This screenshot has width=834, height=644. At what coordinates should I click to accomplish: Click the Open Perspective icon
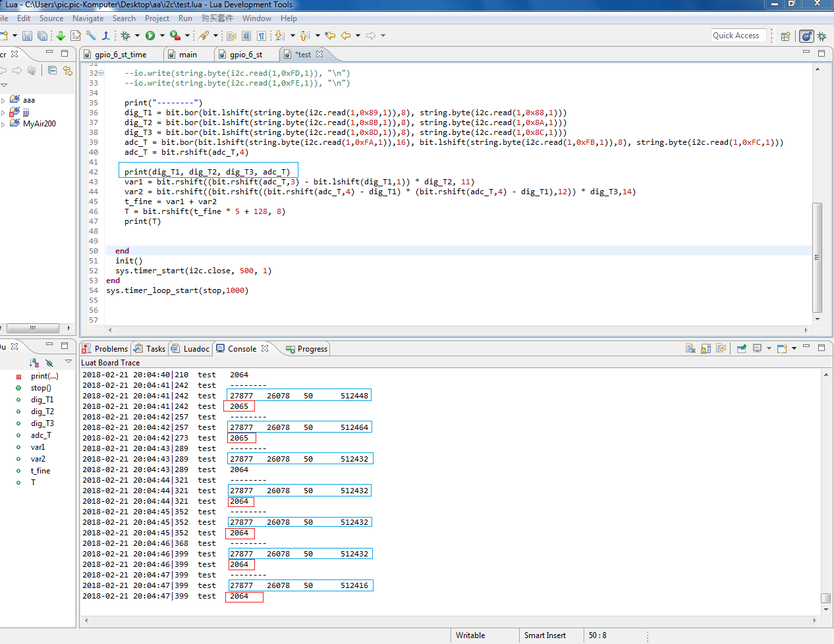click(x=785, y=36)
